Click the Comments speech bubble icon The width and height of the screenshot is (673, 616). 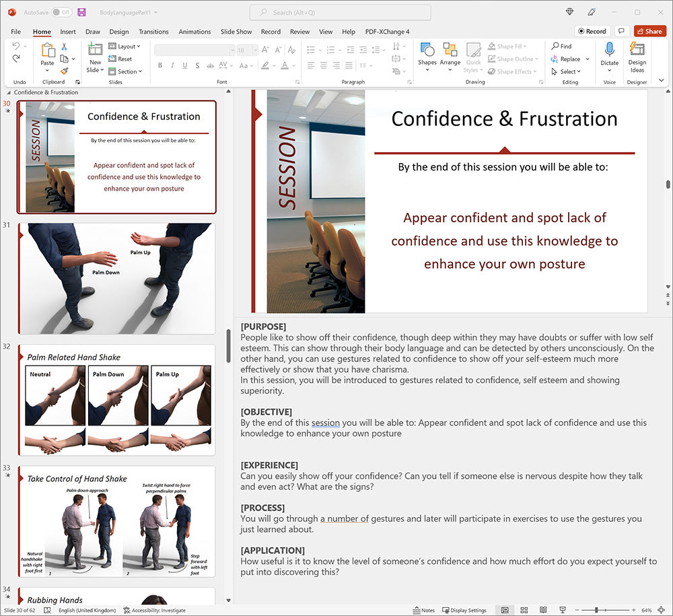pyautogui.click(x=621, y=31)
